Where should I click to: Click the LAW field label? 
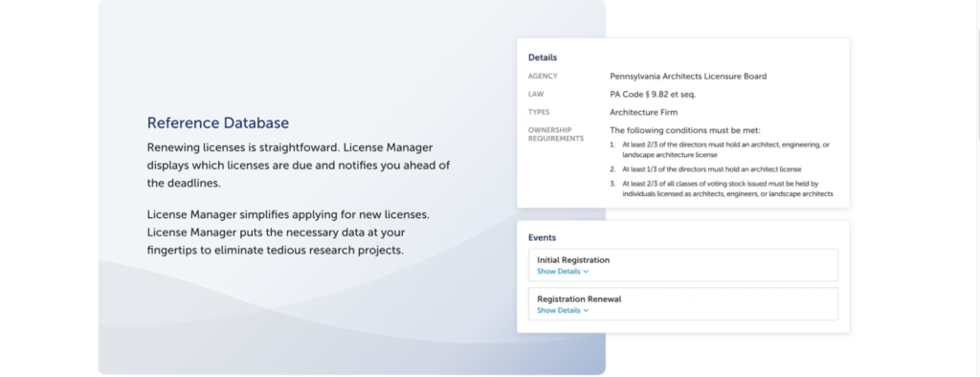pos(536,95)
